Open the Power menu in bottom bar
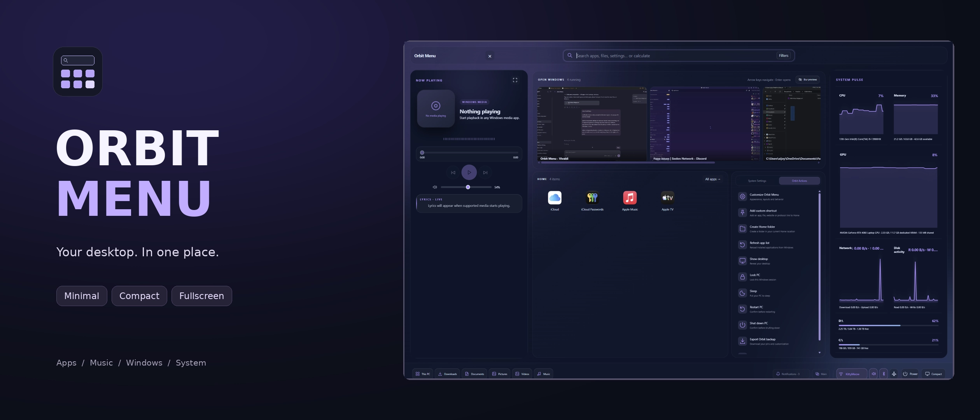The image size is (980, 420). click(910, 374)
